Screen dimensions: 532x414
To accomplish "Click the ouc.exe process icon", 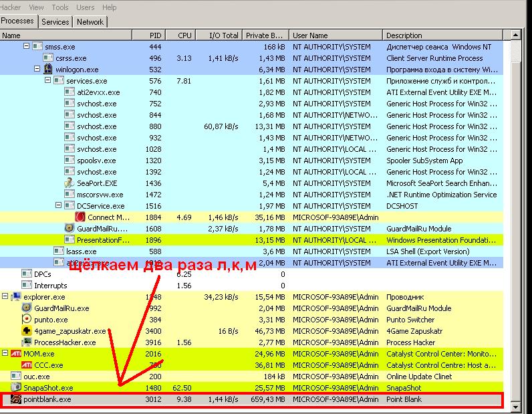I will (x=16, y=377).
